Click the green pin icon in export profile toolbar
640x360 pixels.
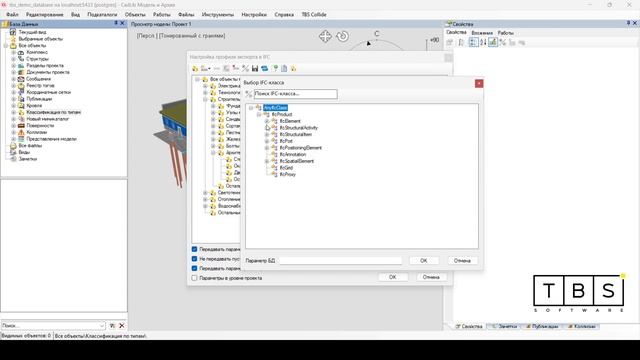click(275, 69)
